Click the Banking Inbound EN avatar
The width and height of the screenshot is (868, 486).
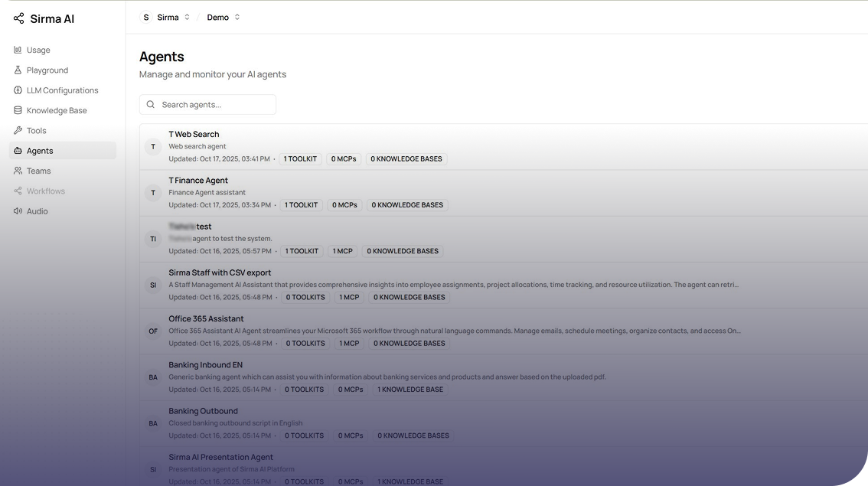coord(153,377)
